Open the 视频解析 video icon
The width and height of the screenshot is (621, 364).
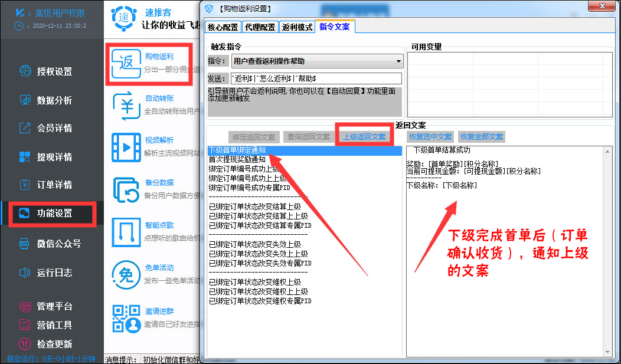[x=126, y=147]
